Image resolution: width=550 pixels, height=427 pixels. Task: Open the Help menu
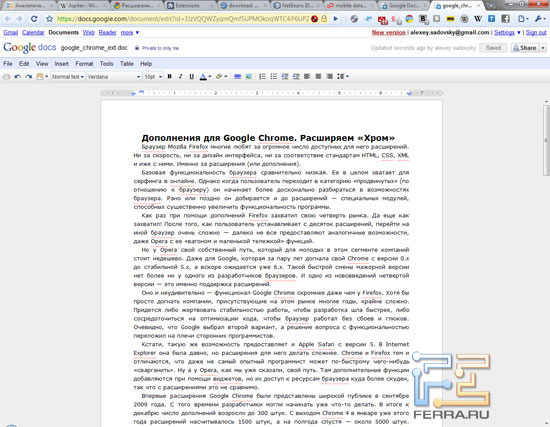pos(146,64)
